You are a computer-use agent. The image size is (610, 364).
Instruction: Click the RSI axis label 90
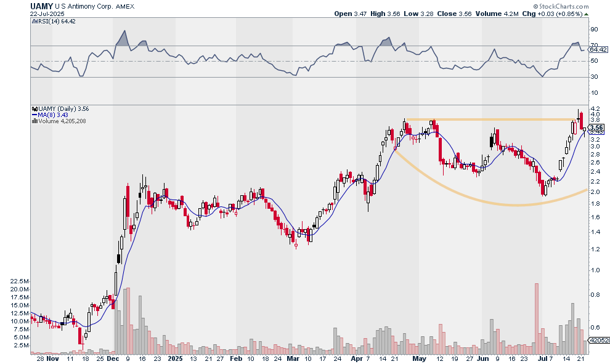point(594,30)
